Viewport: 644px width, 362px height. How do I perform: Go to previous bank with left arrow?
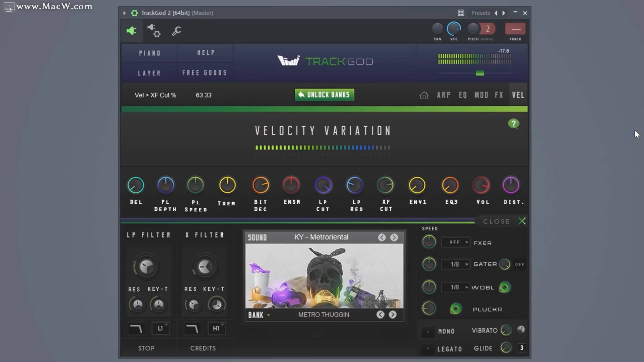pyautogui.click(x=380, y=314)
